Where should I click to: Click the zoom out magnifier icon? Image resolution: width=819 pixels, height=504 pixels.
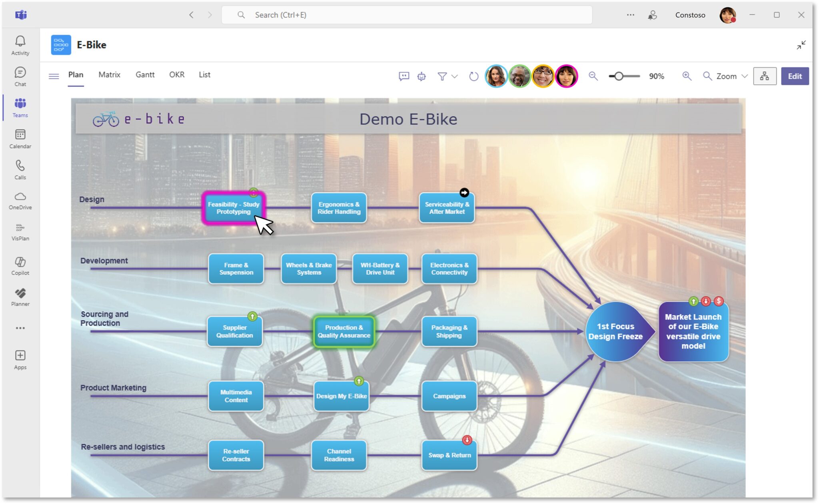(x=593, y=76)
